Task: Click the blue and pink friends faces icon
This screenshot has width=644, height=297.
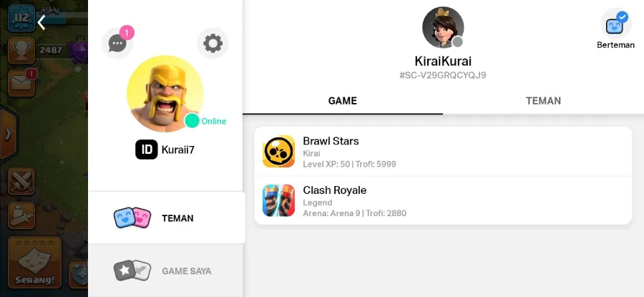Action: click(x=132, y=218)
